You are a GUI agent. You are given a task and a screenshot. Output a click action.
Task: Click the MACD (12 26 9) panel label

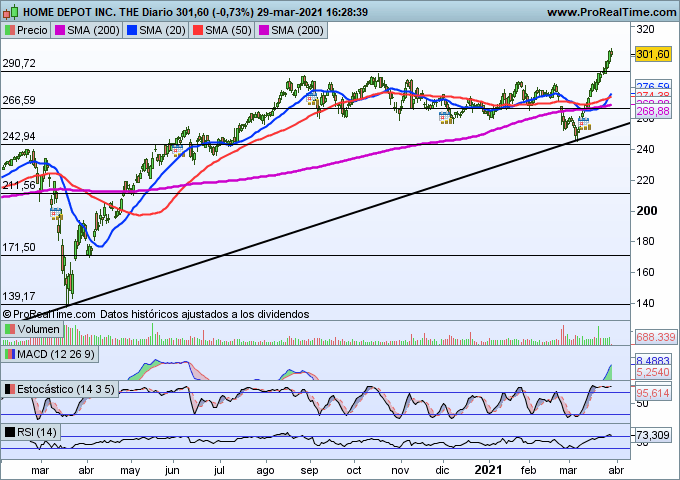coord(49,354)
